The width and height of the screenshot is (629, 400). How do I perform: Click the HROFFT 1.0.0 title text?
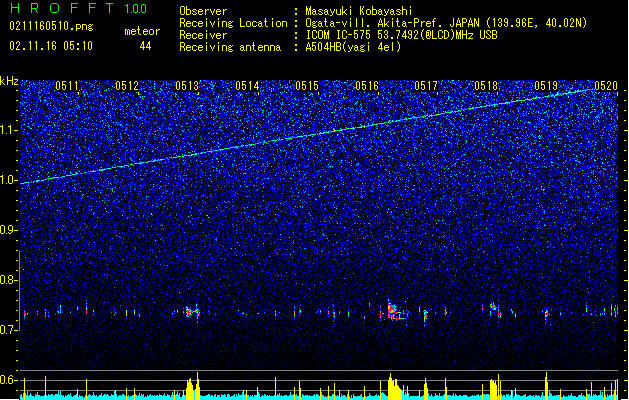pyautogui.click(x=78, y=8)
